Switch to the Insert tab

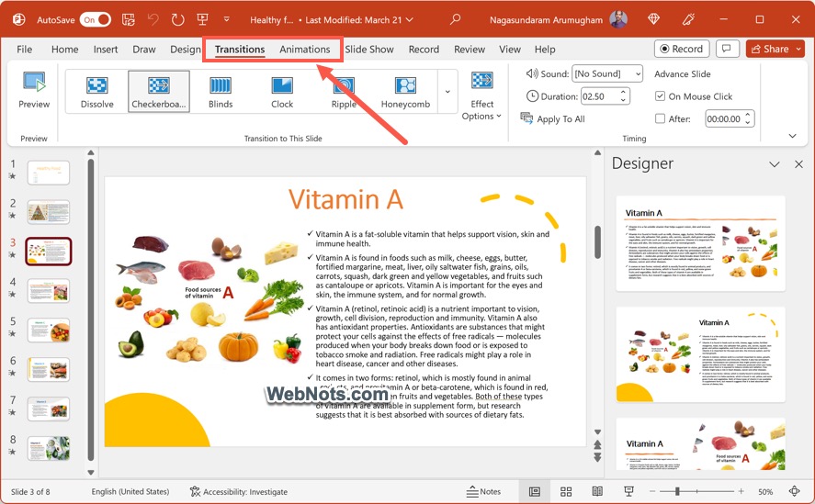coord(106,50)
